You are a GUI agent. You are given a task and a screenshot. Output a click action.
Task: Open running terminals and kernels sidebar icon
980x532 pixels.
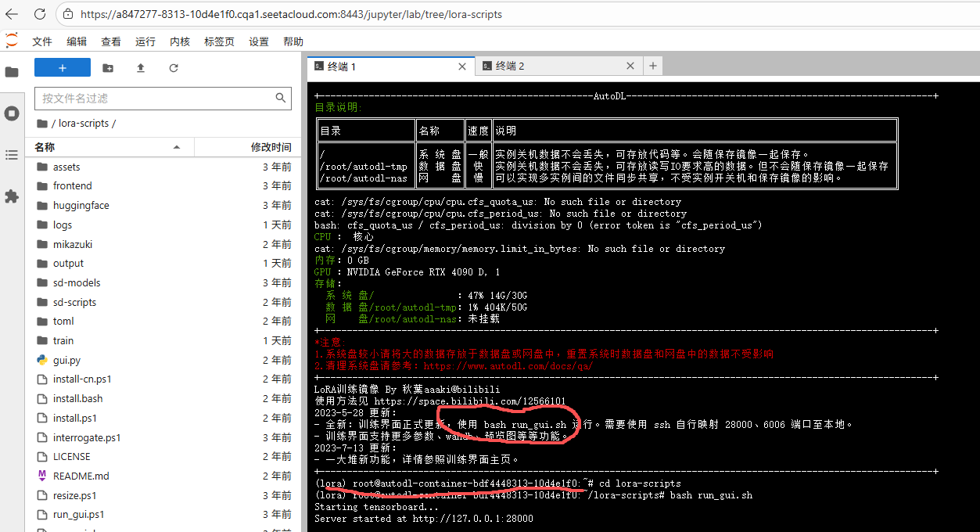click(x=12, y=113)
